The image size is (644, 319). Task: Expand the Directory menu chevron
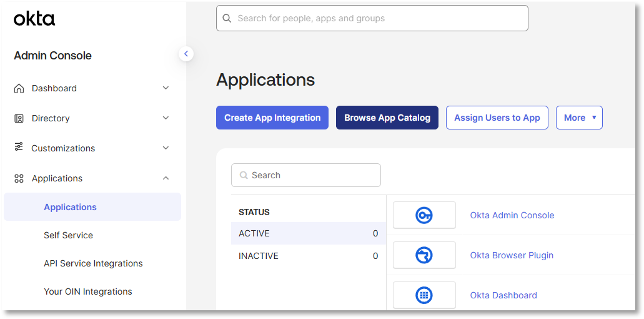point(166,118)
